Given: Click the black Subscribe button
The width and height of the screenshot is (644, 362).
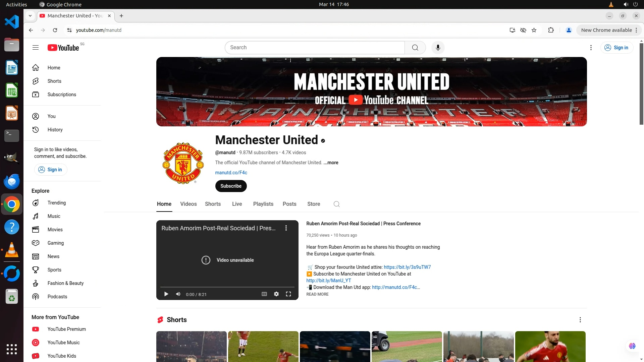Looking at the screenshot, I should (231, 186).
